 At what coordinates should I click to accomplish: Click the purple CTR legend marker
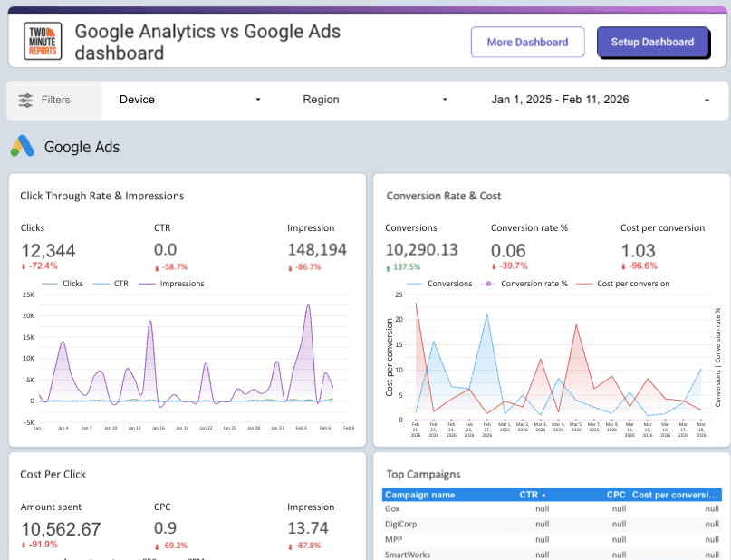pos(108,282)
